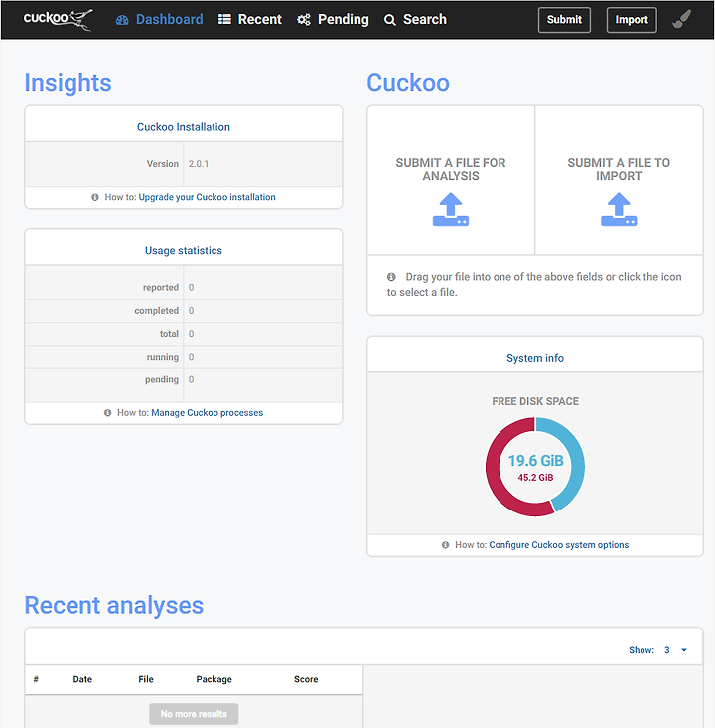Click the System info panel title

tap(535, 358)
